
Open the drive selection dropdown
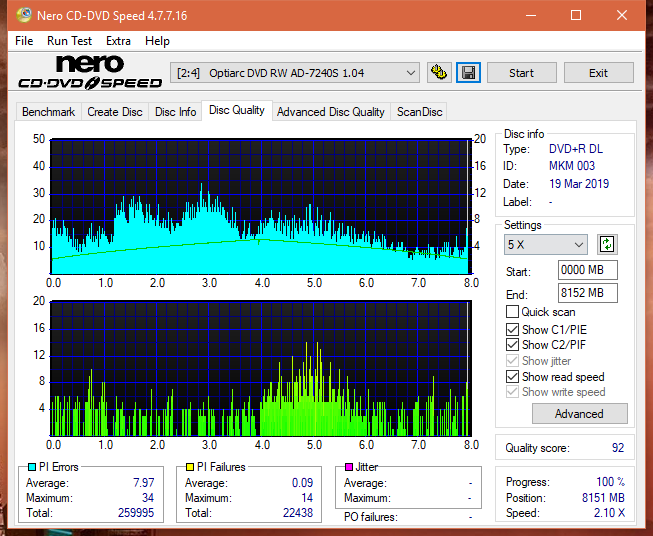pos(295,73)
